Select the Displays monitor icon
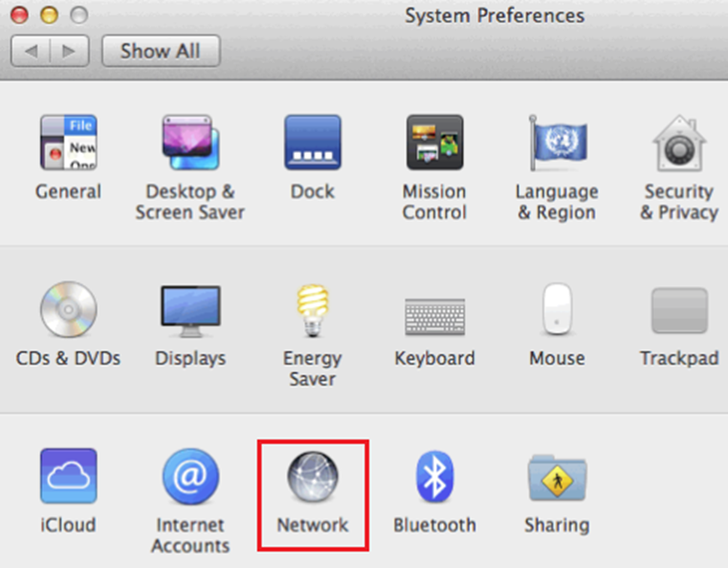The height and width of the screenshot is (568, 728). (189, 312)
